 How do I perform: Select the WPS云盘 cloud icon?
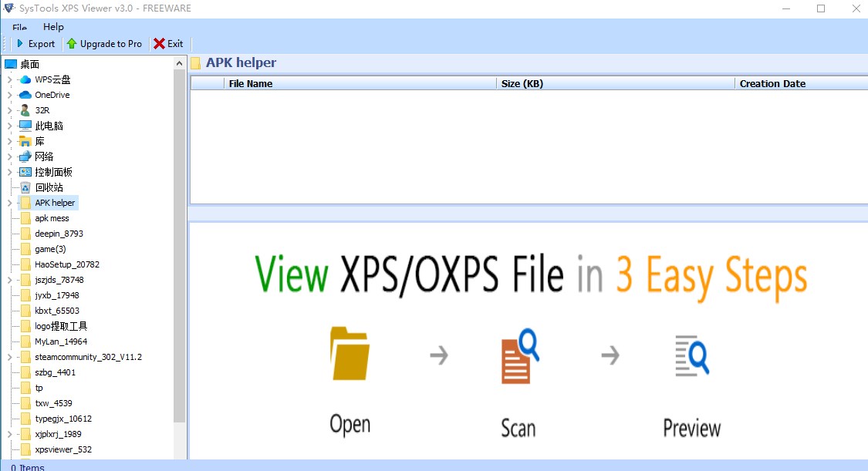(x=25, y=79)
